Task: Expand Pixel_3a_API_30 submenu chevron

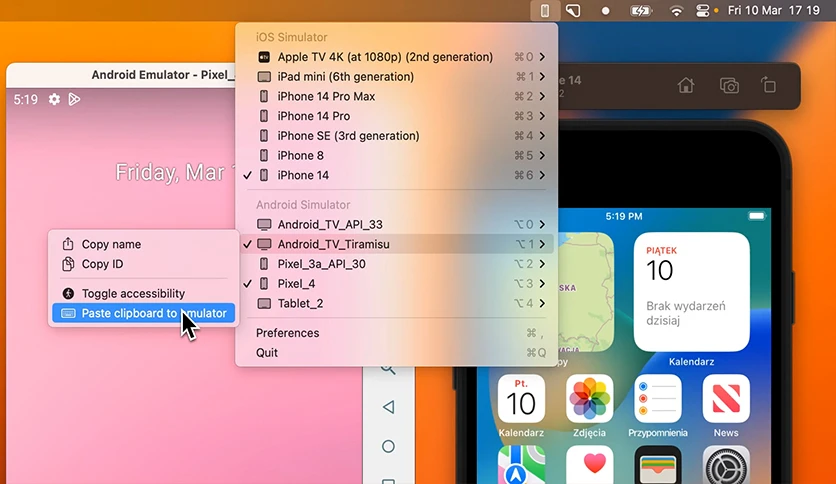Action: [x=542, y=264]
